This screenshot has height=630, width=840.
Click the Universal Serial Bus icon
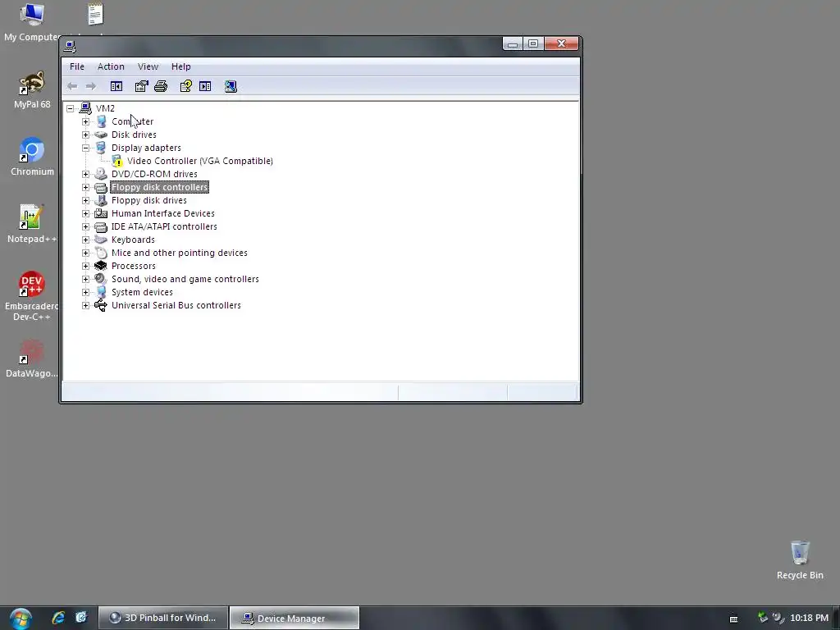[101, 305]
